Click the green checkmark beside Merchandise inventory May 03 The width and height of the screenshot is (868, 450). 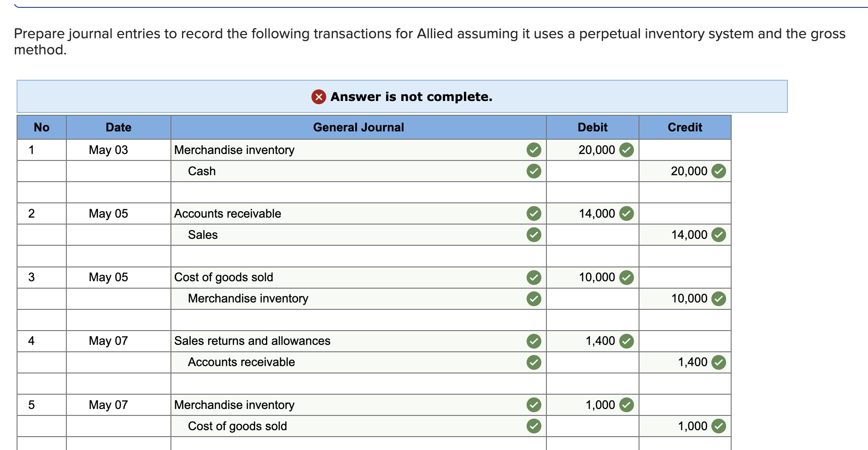534,149
